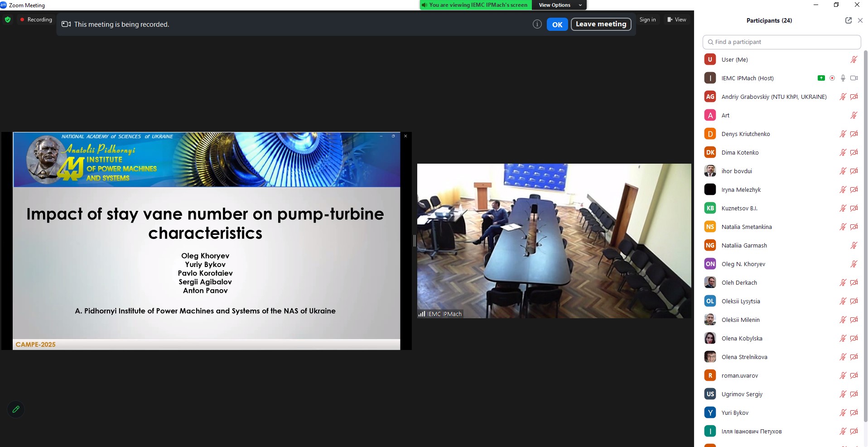Toggle IEMC IPMach host microphone icon

pyautogui.click(x=843, y=78)
